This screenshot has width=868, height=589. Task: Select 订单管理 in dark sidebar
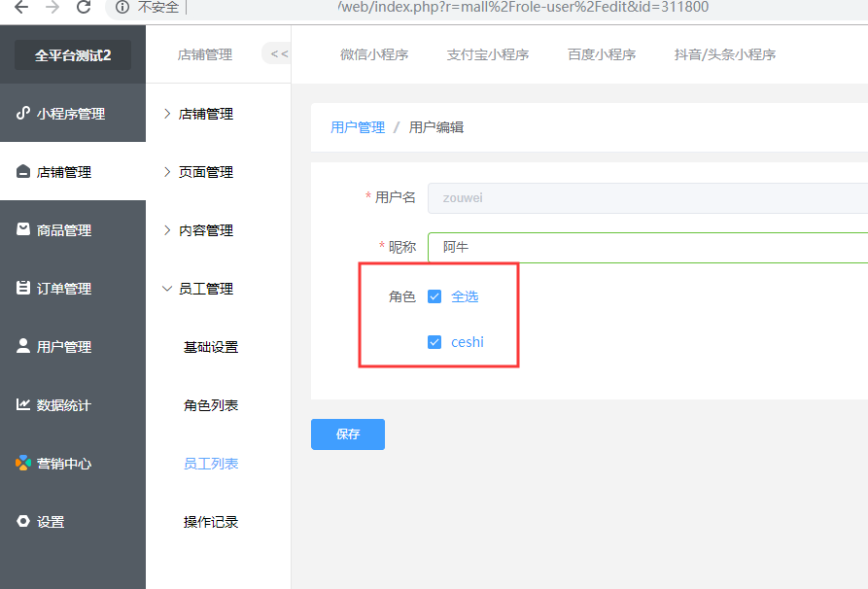[x=73, y=288]
